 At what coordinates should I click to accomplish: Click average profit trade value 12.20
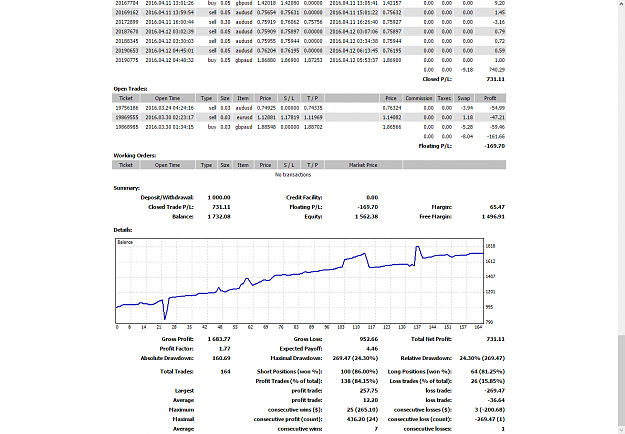(x=371, y=400)
